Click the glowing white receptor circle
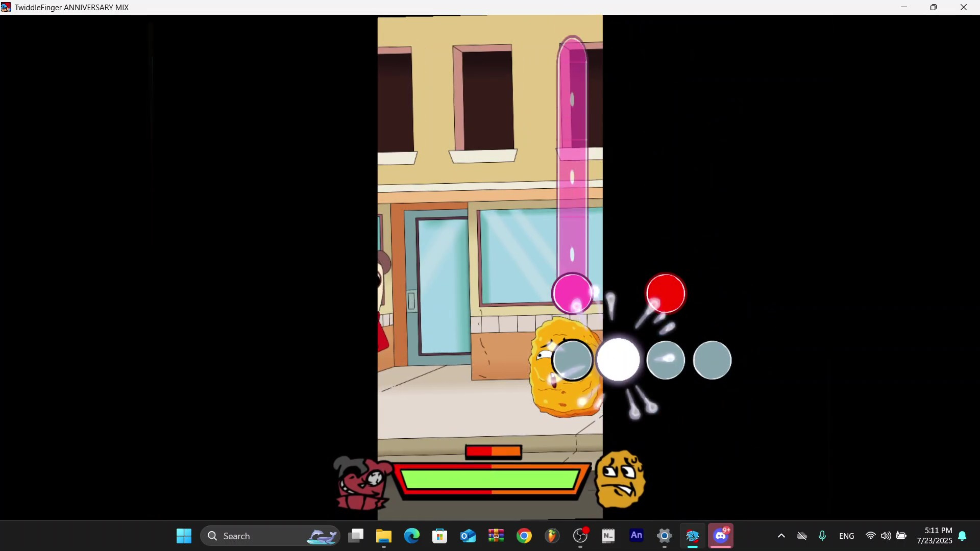 click(618, 360)
